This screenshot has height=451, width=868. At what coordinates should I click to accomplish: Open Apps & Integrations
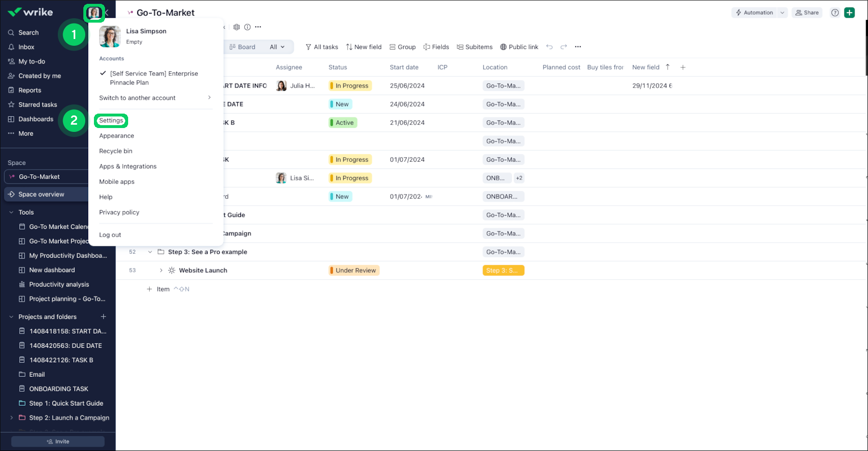click(x=128, y=167)
